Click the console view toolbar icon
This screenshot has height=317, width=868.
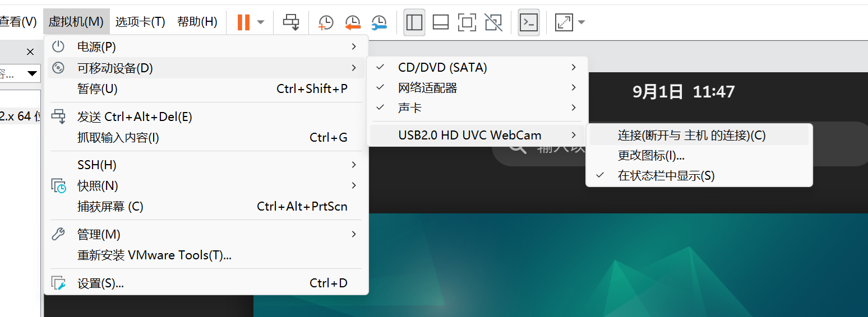tap(528, 22)
